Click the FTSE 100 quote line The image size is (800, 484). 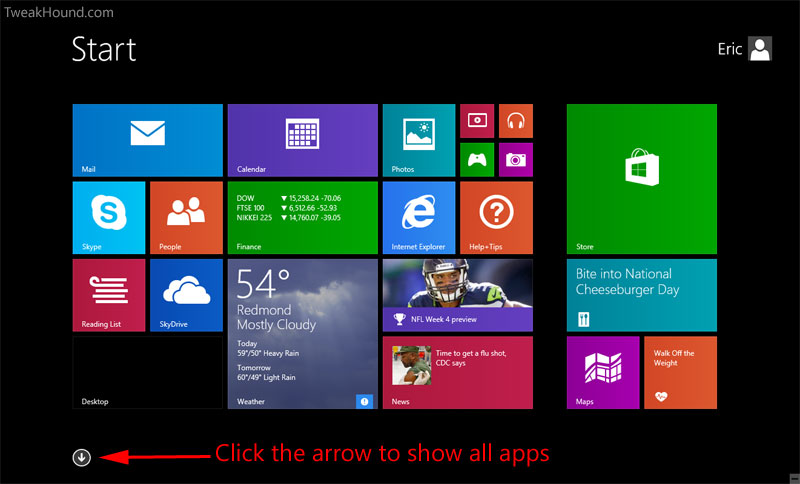click(x=287, y=208)
